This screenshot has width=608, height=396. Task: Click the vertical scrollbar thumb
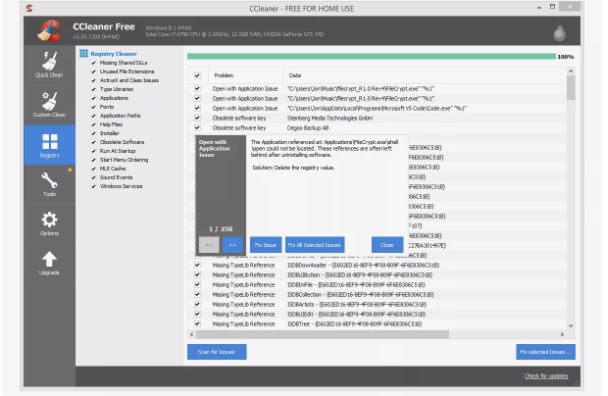pyautogui.click(x=570, y=88)
